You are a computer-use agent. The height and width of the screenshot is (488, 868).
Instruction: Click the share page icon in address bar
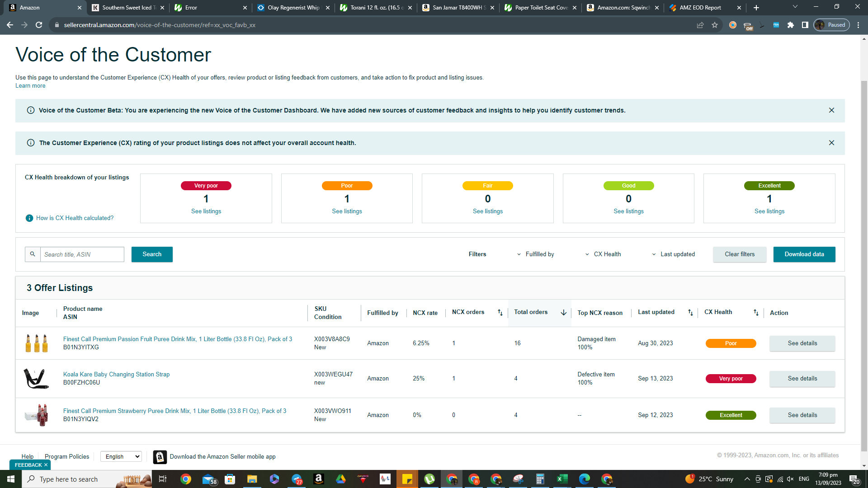[700, 25]
